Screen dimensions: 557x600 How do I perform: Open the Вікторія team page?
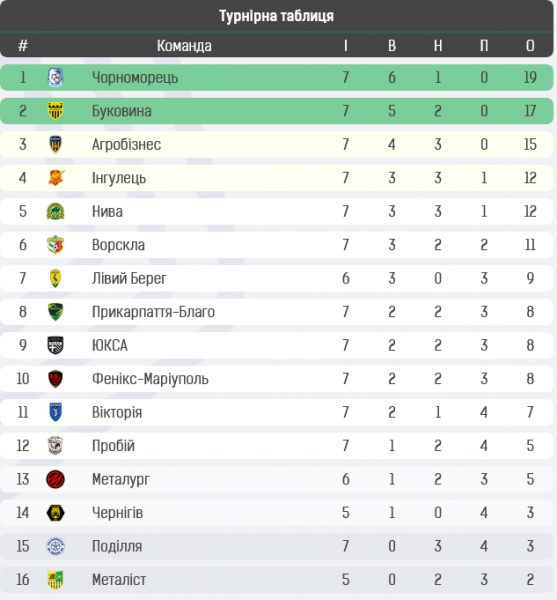(117, 412)
